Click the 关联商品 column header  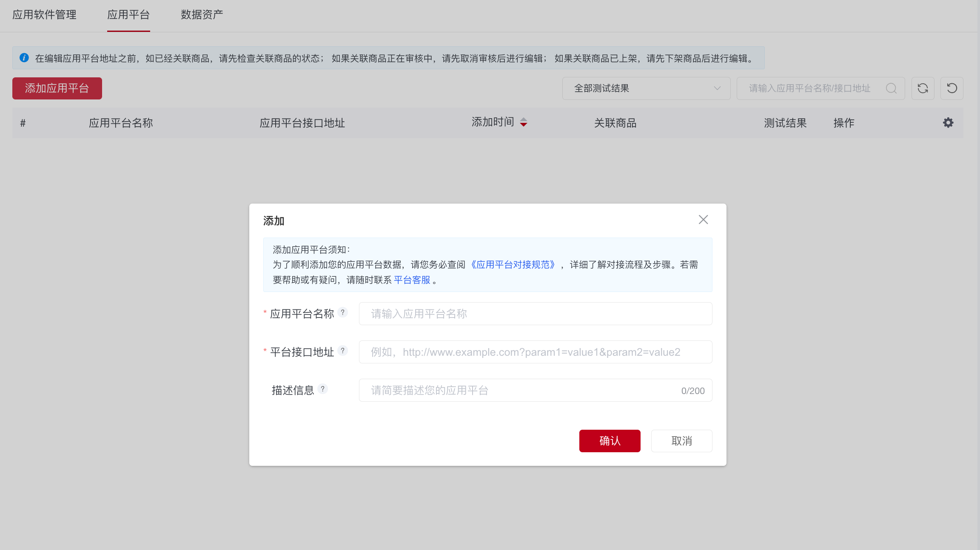pos(615,123)
